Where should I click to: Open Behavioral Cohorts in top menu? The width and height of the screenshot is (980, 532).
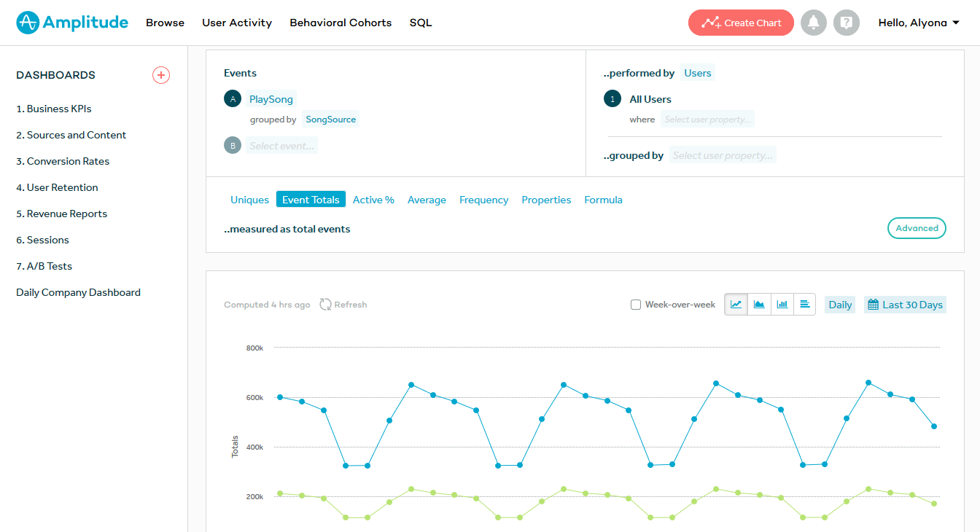341,23
